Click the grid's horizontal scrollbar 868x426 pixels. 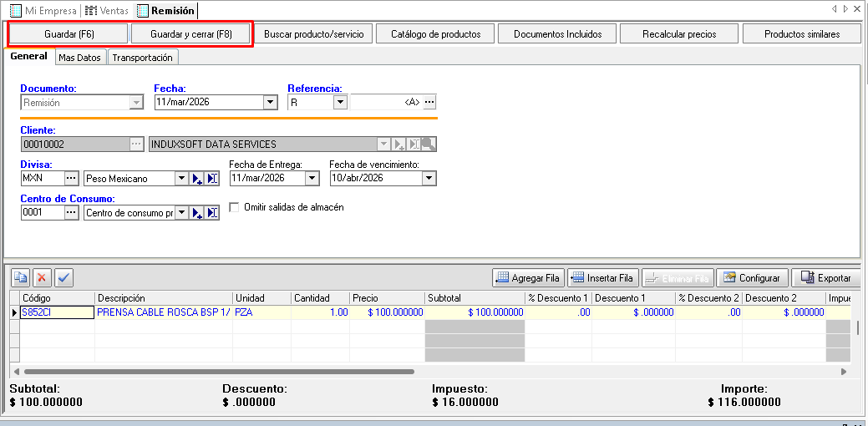(219, 371)
